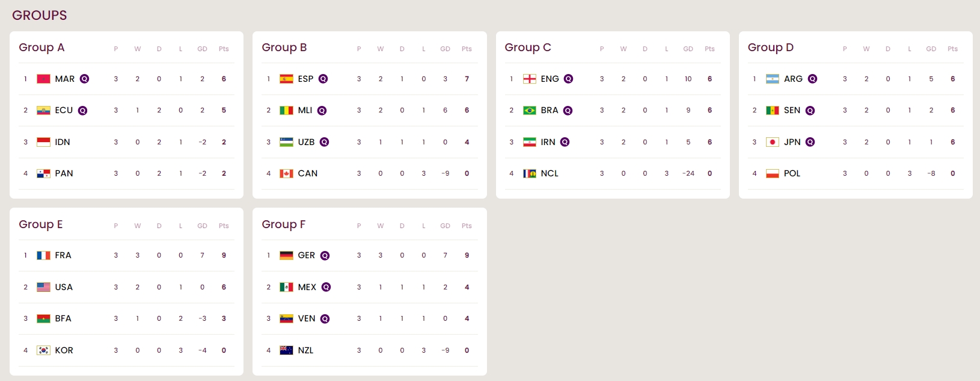Screen dimensions: 980x381
Task: Select the NCL row in Group C
Action: (x=613, y=173)
